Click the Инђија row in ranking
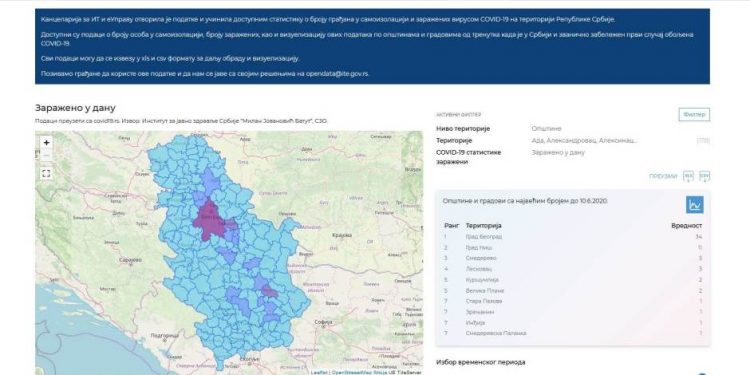The width and height of the screenshot is (750, 375). [x=573, y=323]
